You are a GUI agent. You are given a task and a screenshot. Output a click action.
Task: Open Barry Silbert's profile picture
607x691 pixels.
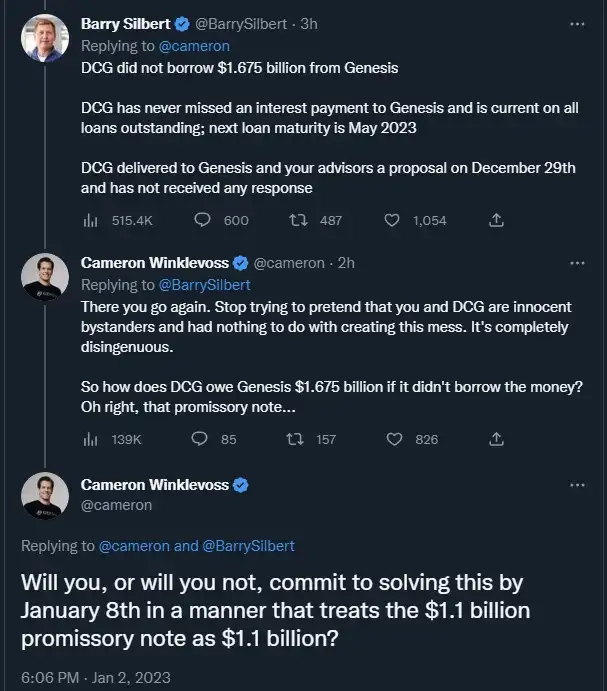(45, 37)
